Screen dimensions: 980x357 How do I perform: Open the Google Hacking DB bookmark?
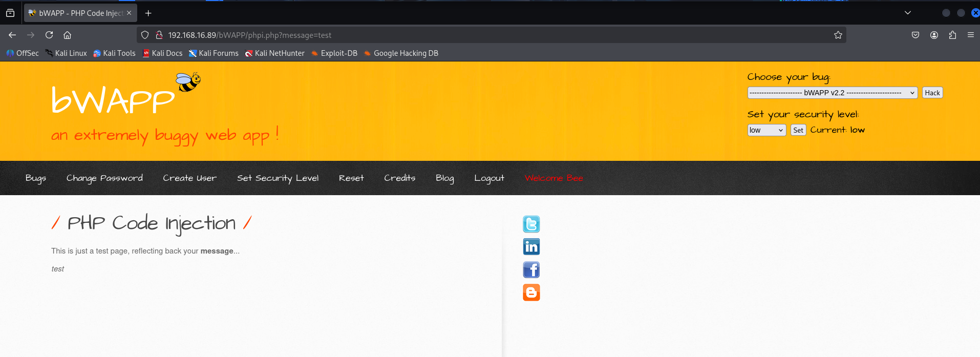401,53
